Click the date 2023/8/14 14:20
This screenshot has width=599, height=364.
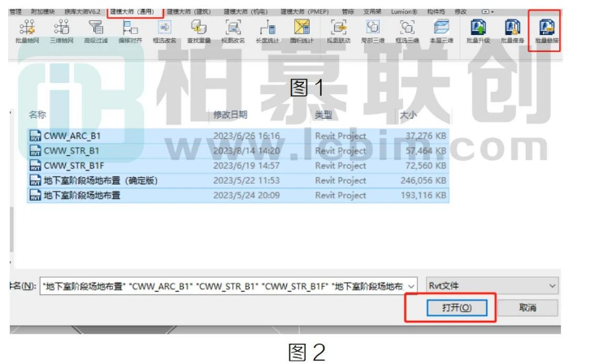pos(246,150)
